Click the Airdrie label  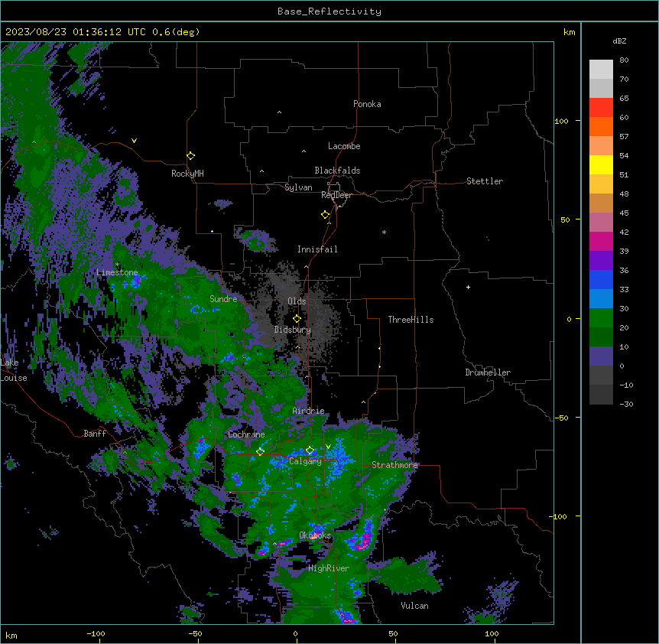pos(309,411)
